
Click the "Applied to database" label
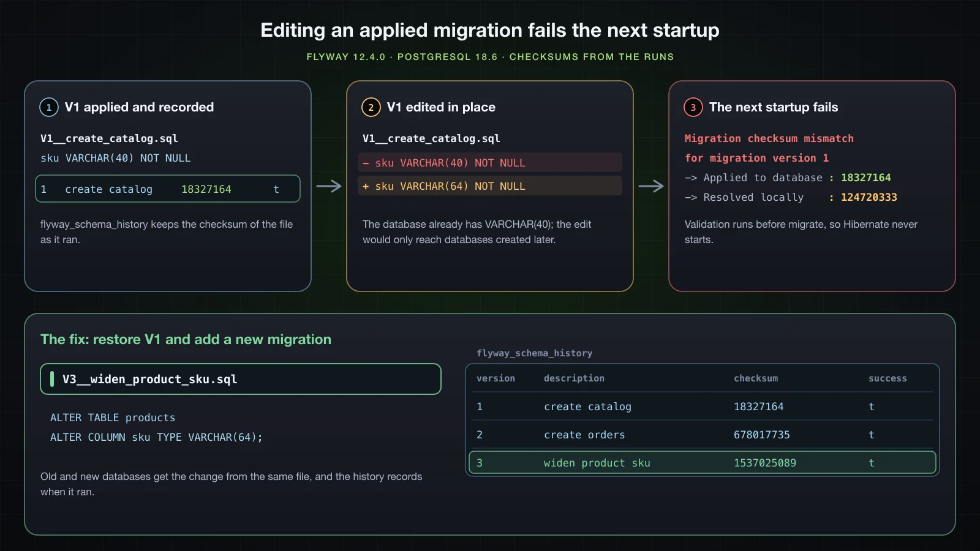[x=763, y=178]
